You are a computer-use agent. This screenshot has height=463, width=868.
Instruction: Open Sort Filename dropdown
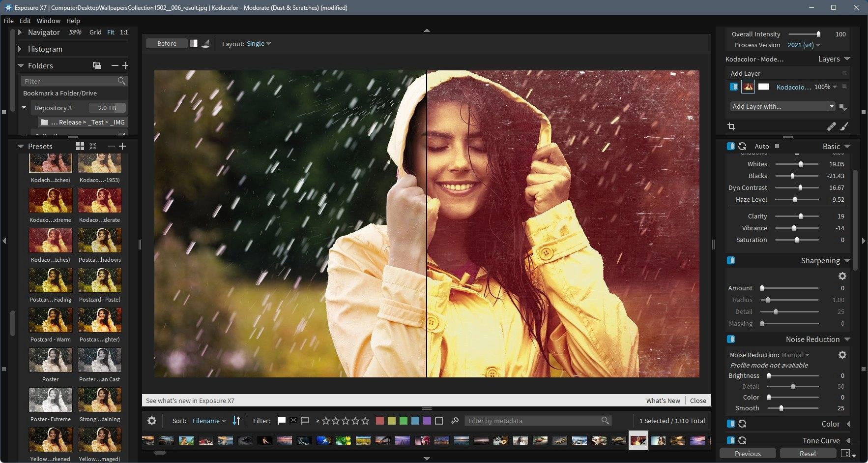[209, 421]
